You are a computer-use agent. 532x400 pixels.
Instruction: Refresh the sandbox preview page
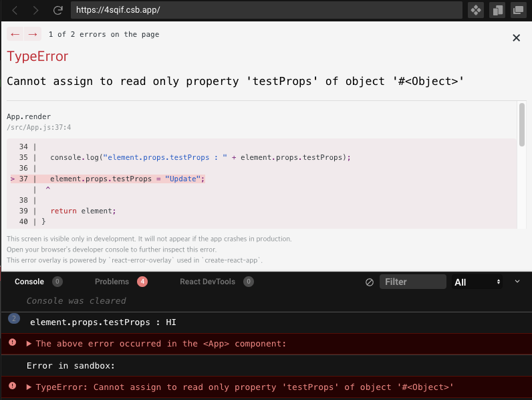tap(58, 10)
